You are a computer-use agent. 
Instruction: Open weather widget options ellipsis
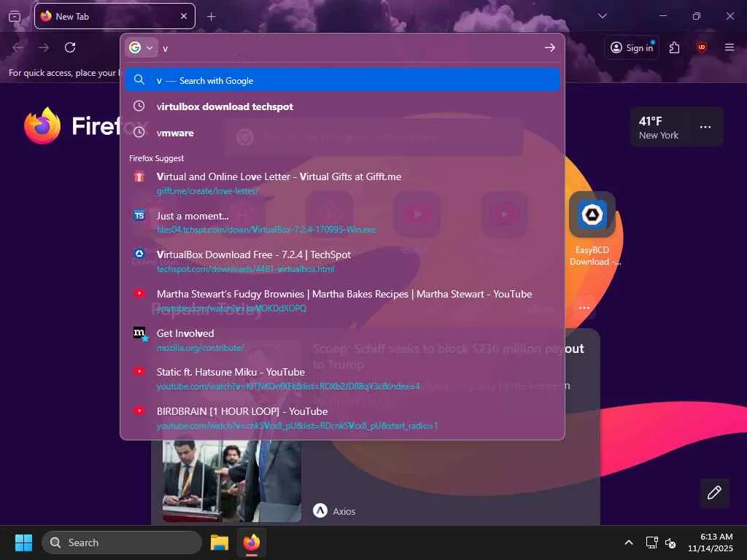705,127
